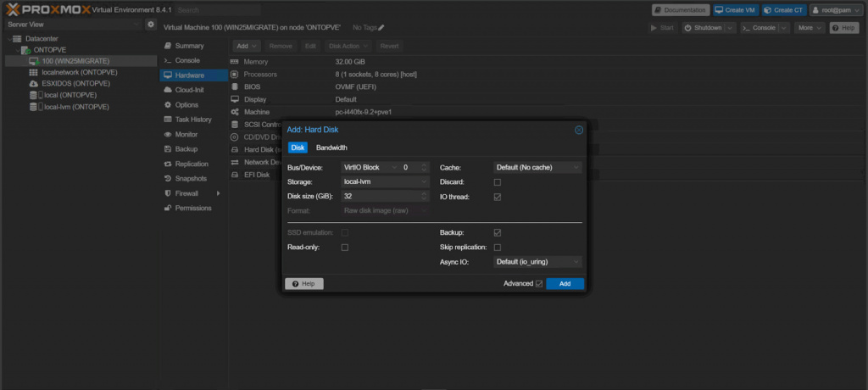Click the Create VM button

point(736,10)
